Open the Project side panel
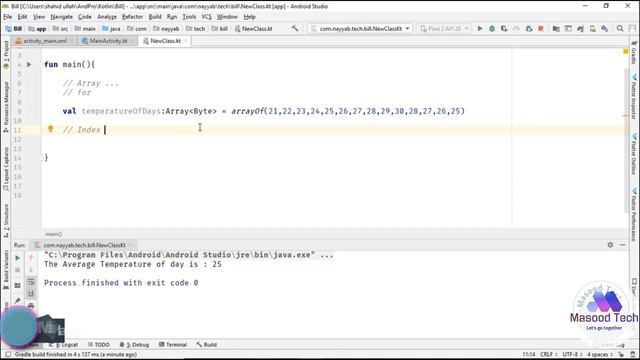Viewport: 640px width, 360px height. [x=6, y=54]
